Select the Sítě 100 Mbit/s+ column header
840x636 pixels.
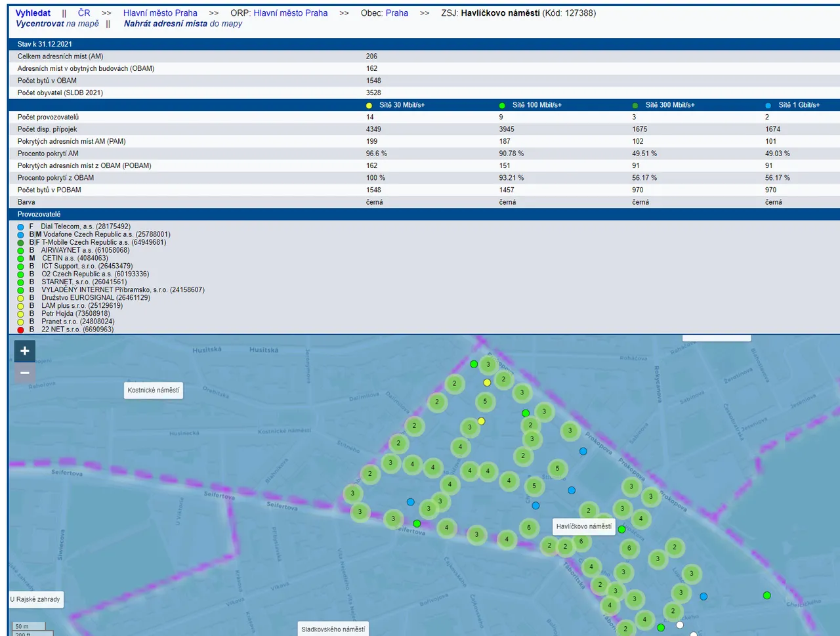tap(537, 105)
